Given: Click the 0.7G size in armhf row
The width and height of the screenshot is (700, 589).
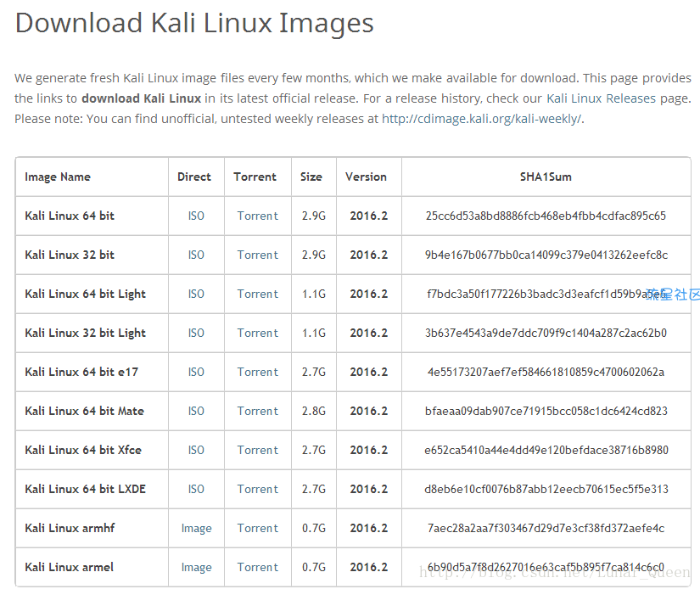Looking at the screenshot, I should coord(314,528).
